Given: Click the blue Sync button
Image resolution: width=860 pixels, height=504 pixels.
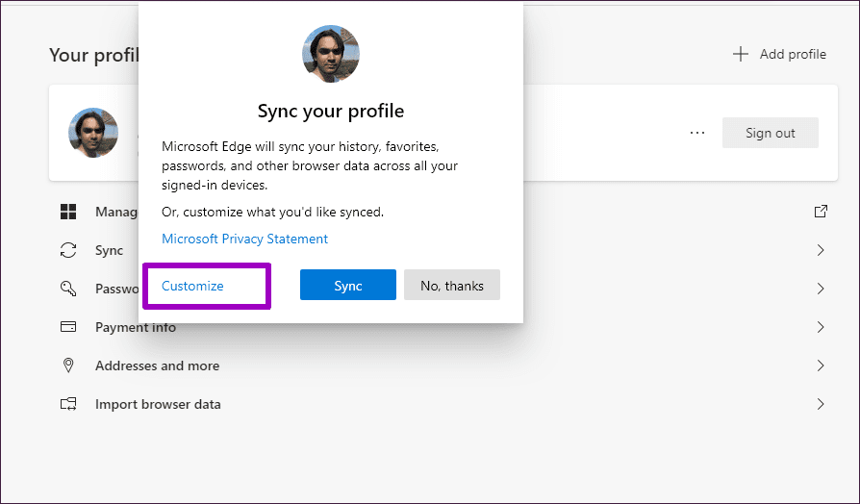Looking at the screenshot, I should 347,285.
